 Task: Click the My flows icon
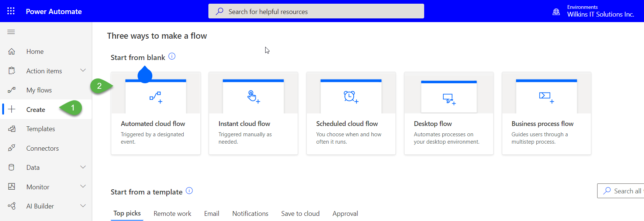coord(12,90)
